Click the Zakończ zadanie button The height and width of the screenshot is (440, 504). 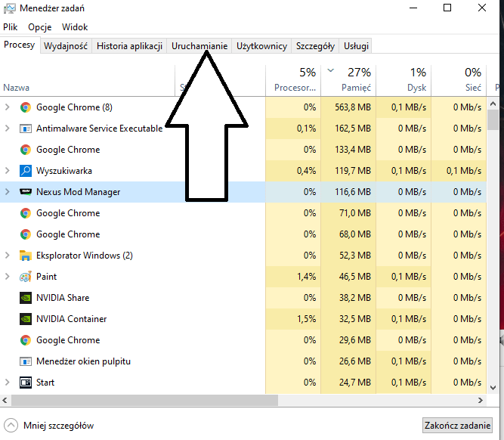[x=457, y=426]
